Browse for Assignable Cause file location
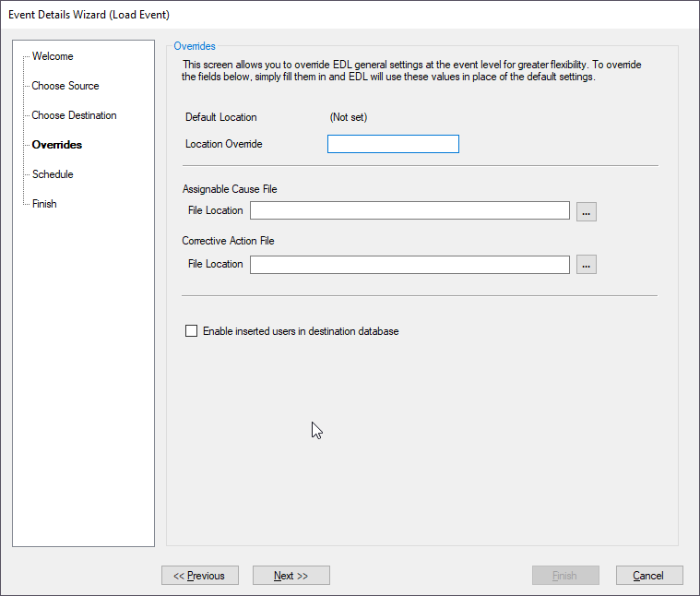The image size is (700, 596). 587,211
